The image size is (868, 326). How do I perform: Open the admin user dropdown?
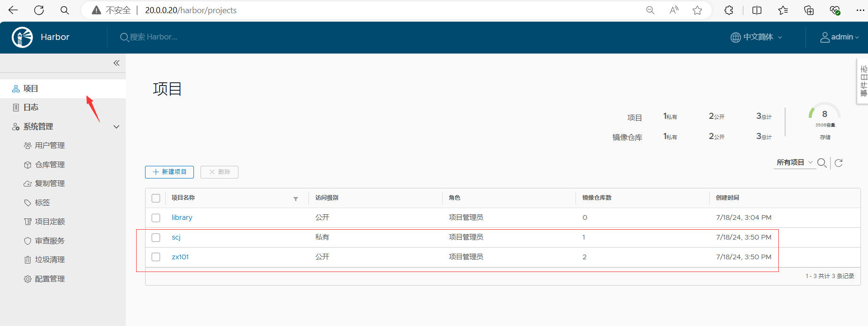coord(839,37)
